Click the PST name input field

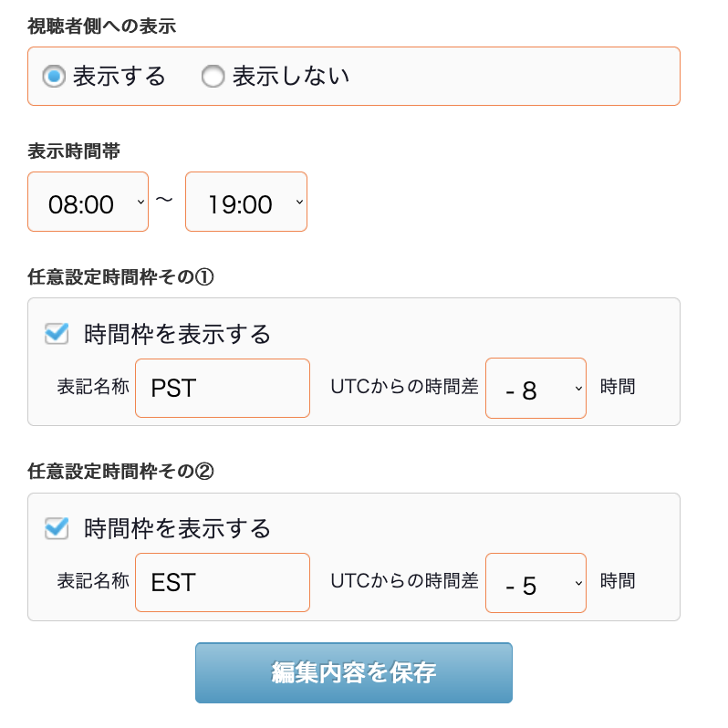(x=223, y=388)
